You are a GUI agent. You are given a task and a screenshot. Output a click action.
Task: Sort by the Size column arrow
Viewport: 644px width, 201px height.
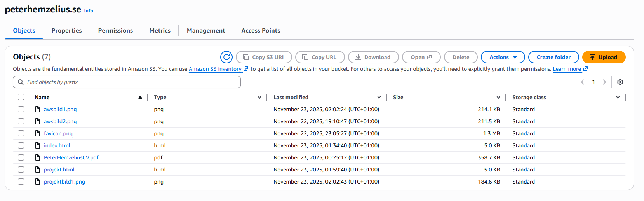498,97
